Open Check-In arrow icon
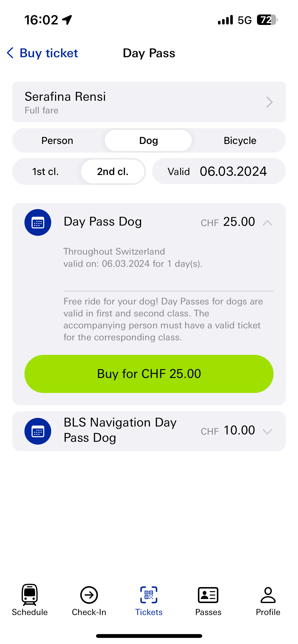 pos(89,595)
